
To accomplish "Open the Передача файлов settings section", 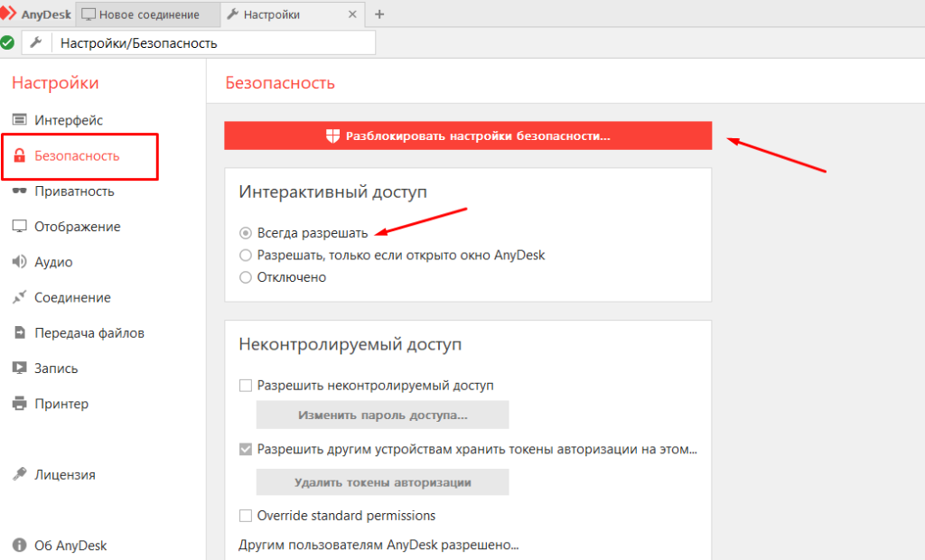I will 89,332.
